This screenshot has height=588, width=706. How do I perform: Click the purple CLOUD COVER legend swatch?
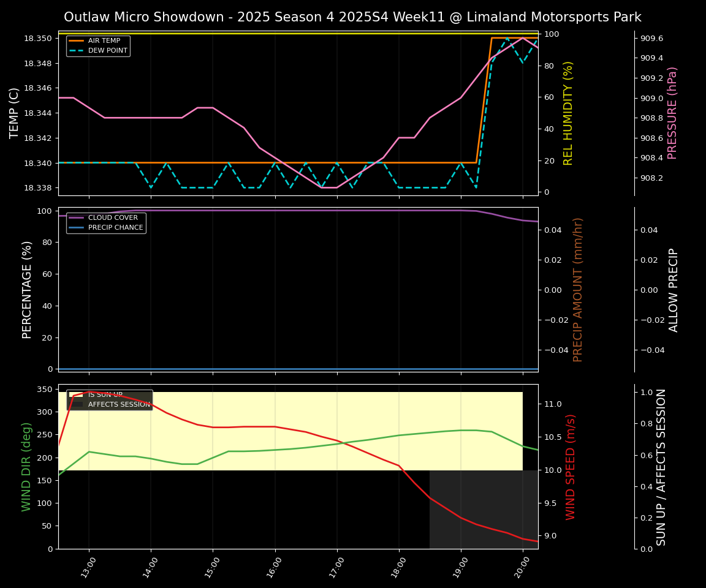77,217
